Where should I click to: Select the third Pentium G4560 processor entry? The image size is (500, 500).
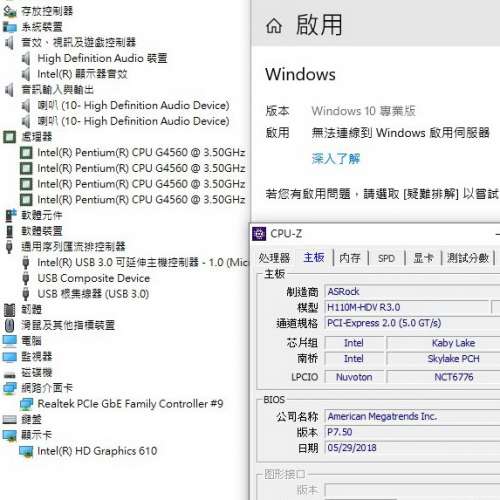click(x=141, y=184)
